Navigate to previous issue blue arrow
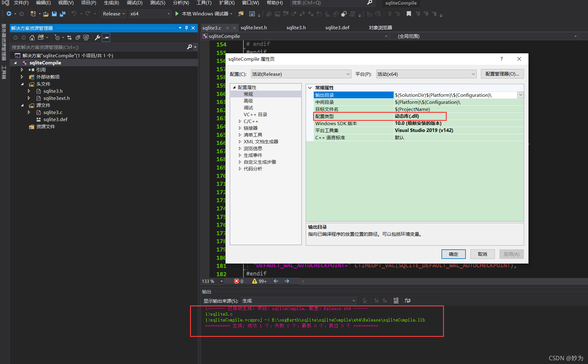The image size is (588, 364). 276,281
